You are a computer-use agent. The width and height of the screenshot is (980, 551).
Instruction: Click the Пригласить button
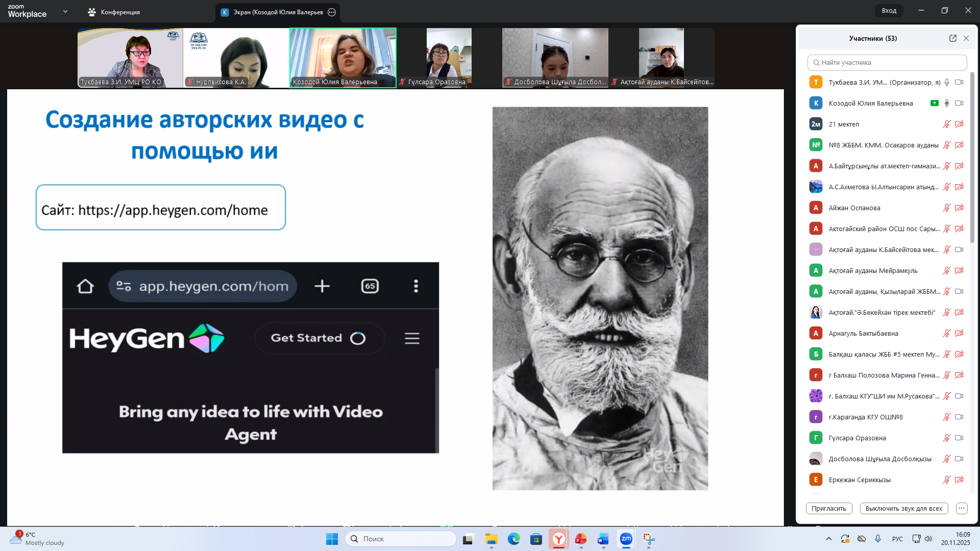pyautogui.click(x=828, y=508)
